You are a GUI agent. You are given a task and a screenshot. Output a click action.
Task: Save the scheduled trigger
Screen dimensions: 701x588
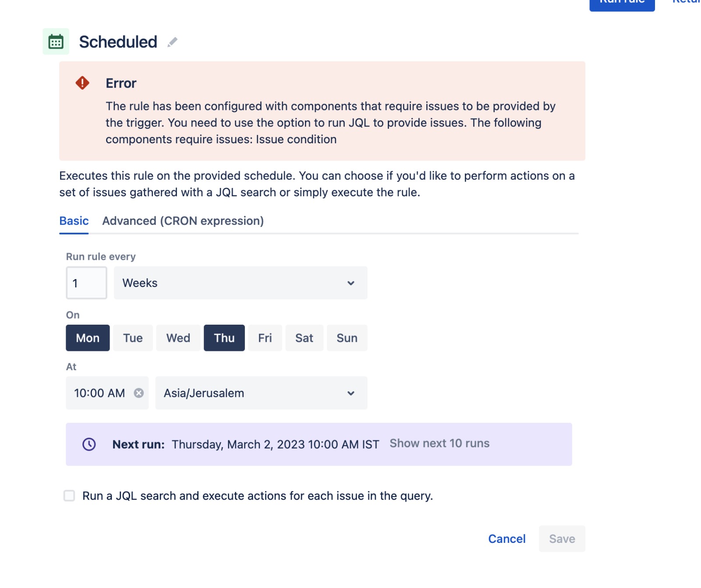pos(562,538)
